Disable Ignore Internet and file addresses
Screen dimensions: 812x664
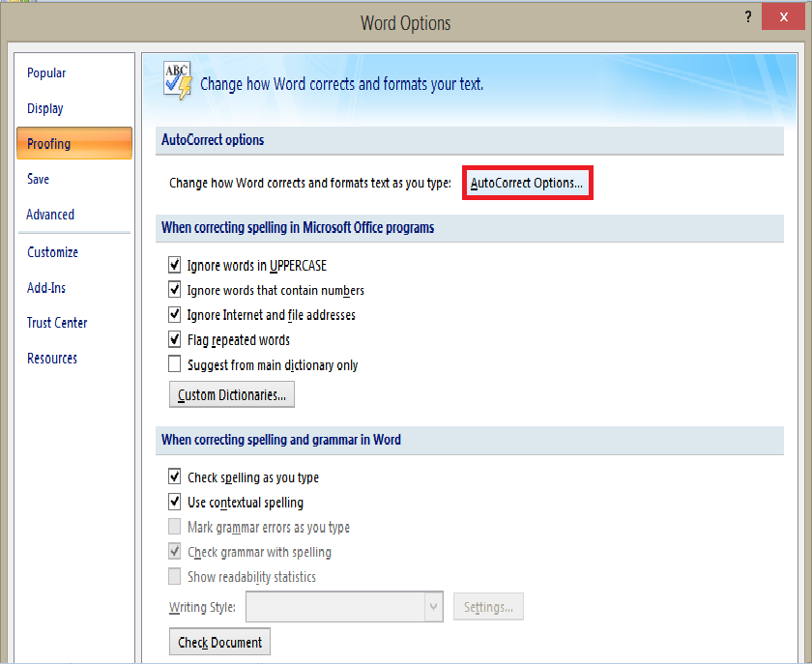click(175, 315)
